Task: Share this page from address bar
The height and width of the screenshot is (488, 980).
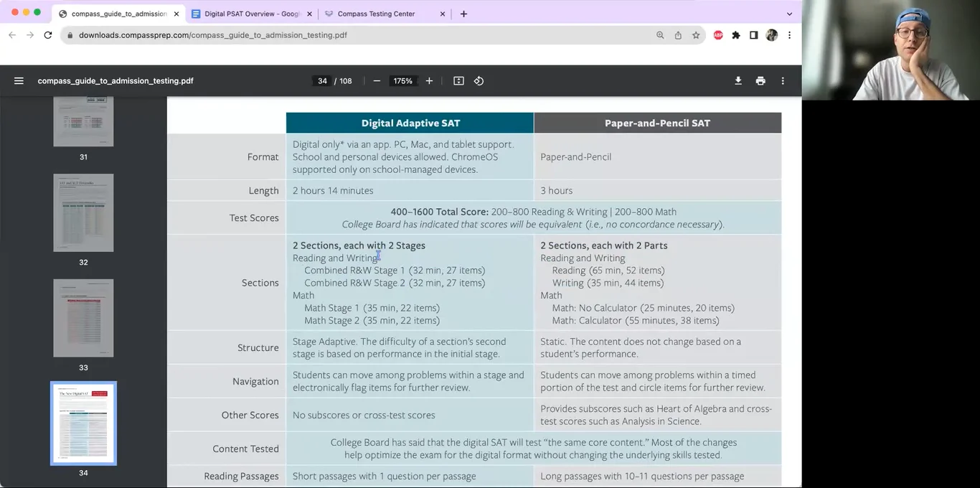Action: pos(678,34)
